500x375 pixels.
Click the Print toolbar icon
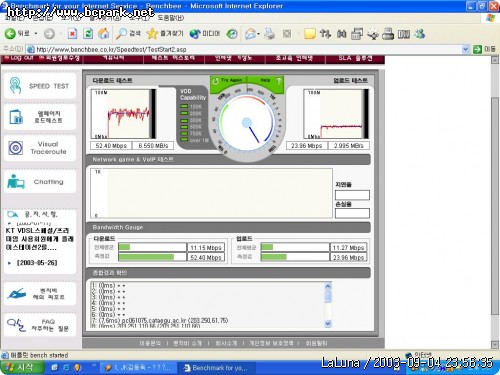269,34
